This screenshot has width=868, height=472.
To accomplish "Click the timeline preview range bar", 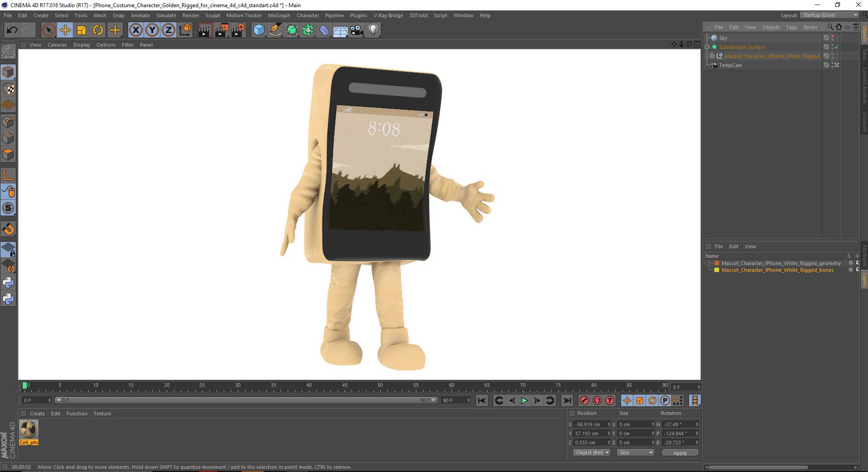I will pyautogui.click(x=246, y=400).
